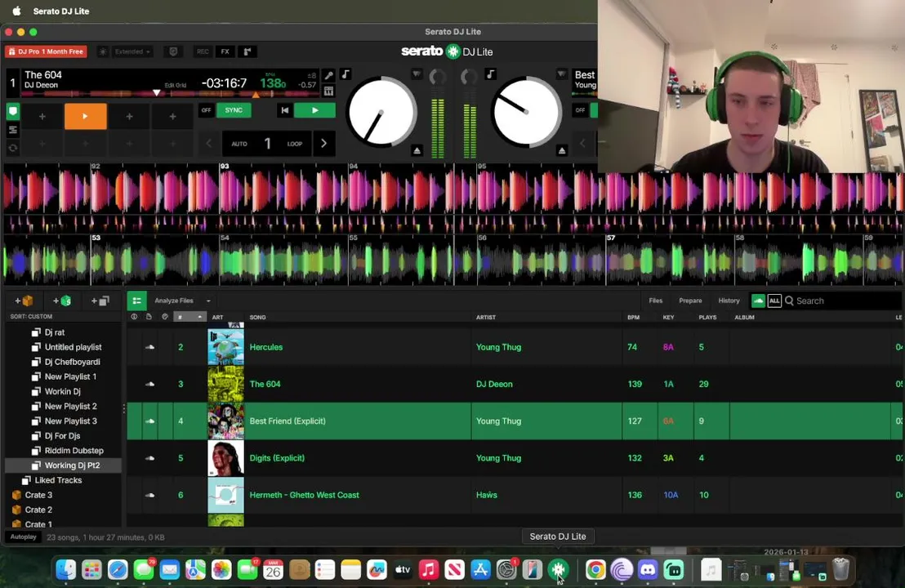
Task: Adjust the left channel gain knob
Action: pos(438,76)
